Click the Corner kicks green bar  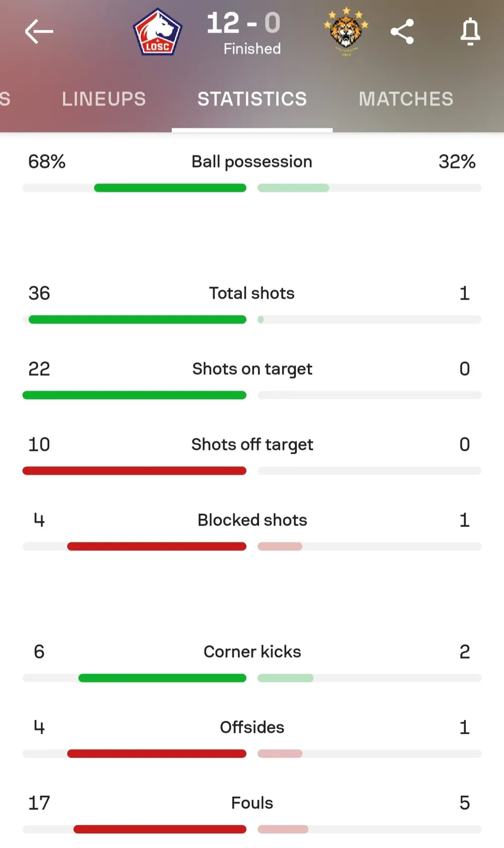tap(162, 678)
